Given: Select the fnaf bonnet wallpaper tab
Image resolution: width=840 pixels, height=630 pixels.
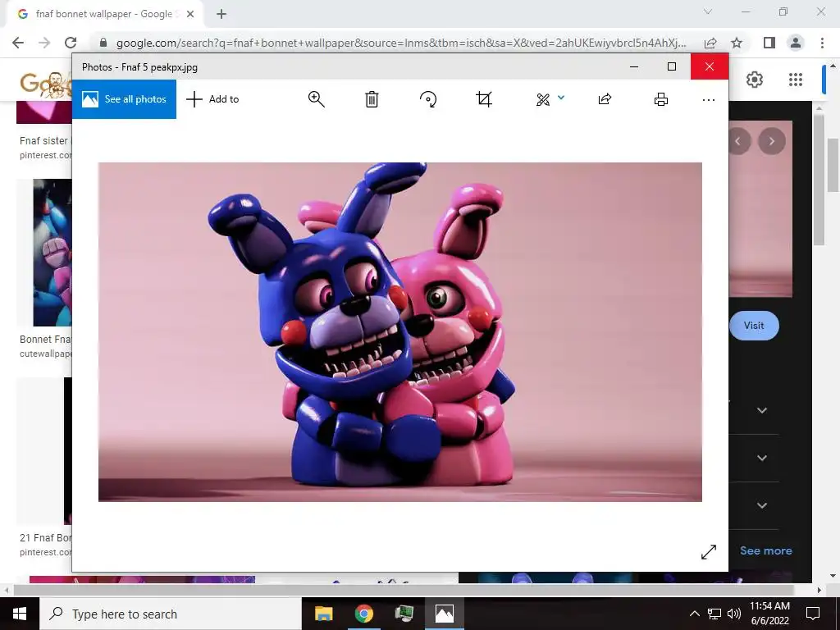Looking at the screenshot, I should click(104, 14).
